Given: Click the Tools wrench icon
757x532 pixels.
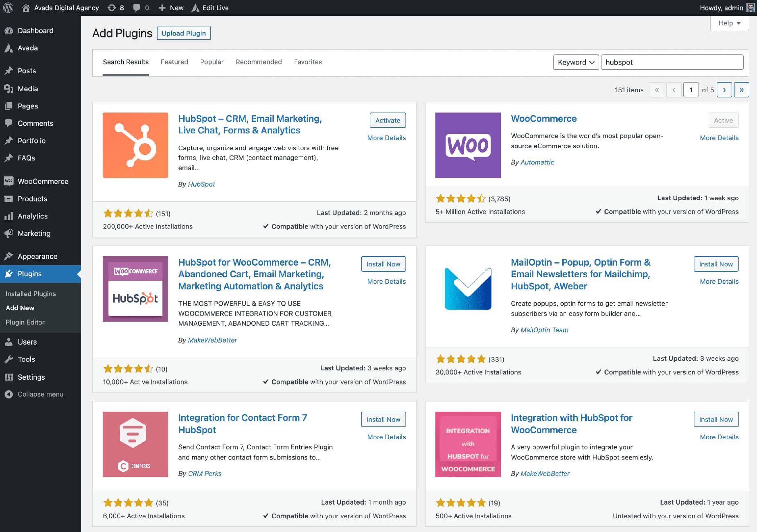Looking at the screenshot, I should pyautogui.click(x=9, y=359).
